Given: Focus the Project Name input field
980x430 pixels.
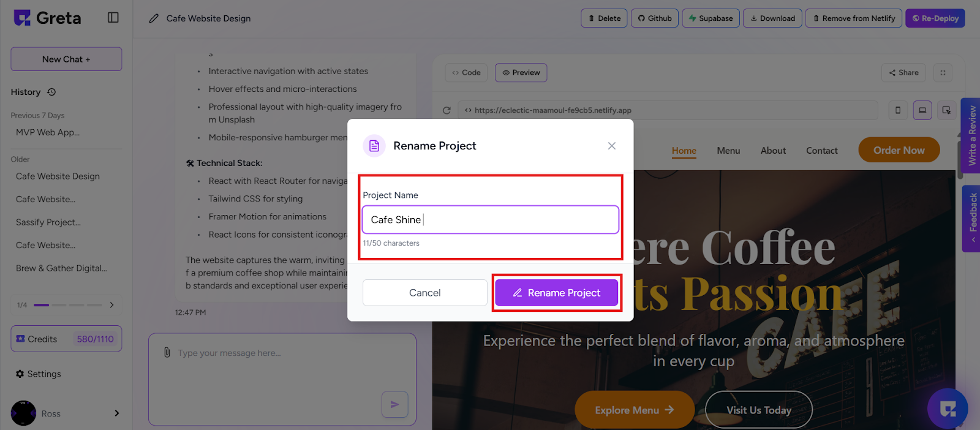Looking at the screenshot, I should pos(491,219).
